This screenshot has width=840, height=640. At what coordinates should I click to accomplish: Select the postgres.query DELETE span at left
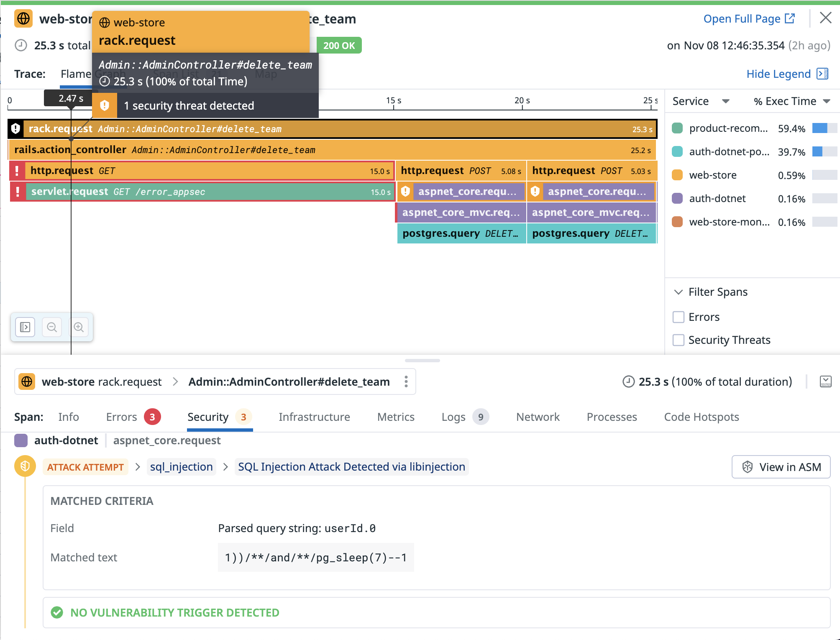[461, 233]
